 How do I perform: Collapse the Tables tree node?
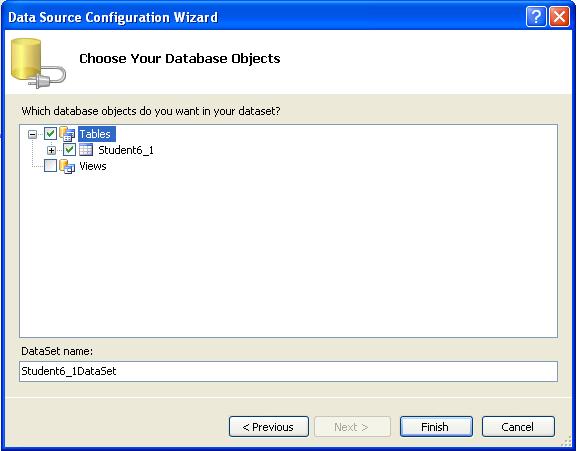point(32,134)
